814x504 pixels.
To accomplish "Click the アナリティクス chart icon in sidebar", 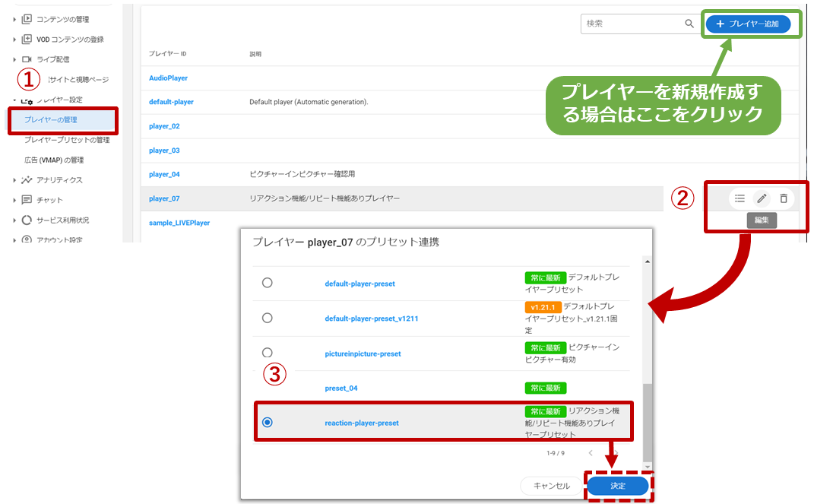I will (27, 180).
